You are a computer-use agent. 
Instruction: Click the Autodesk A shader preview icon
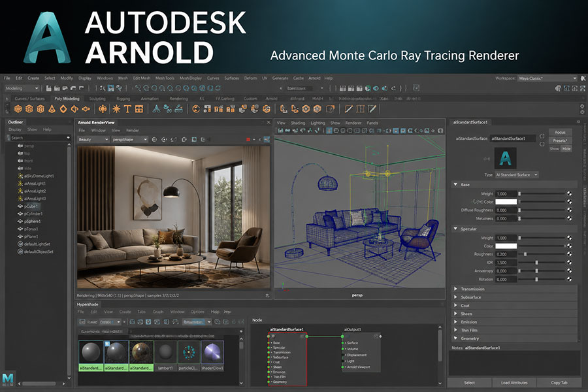pos(505,158)
